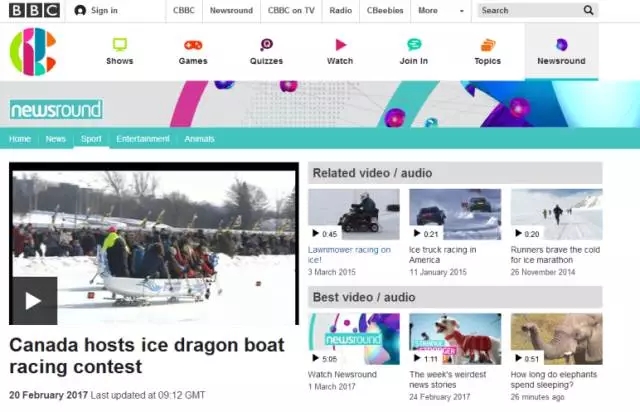Open Ice truck racing in America link
The height and width of the screenshot is (412, 640).
pyautogui.click(x=442, y=255)
